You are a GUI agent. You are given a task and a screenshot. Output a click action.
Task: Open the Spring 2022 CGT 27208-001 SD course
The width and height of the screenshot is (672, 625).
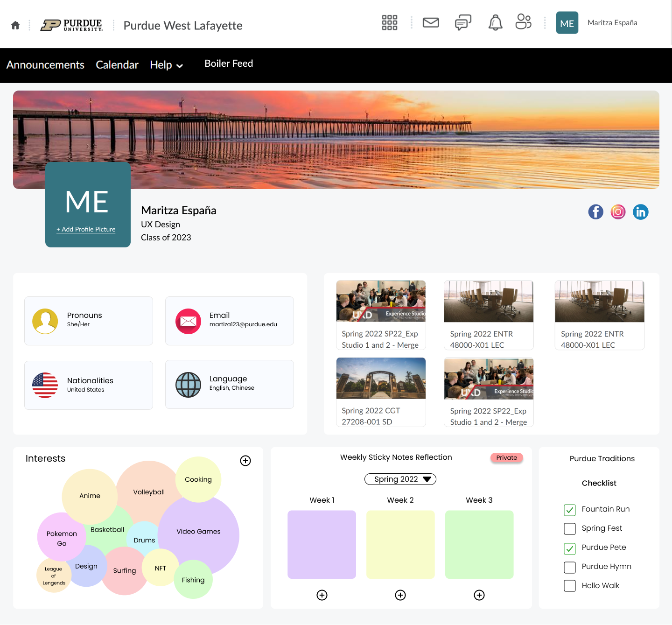tap(381, 392)
